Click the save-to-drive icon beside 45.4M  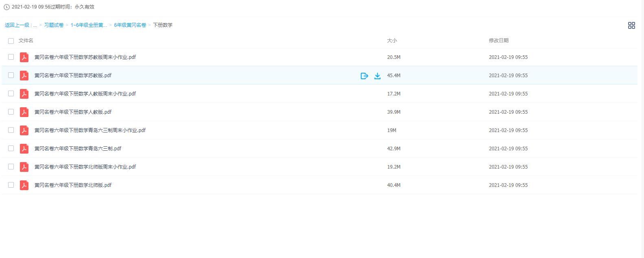[x=364, y=76]
